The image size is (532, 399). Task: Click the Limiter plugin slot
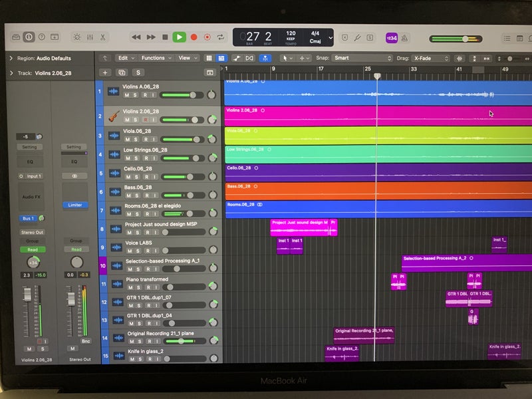click(x=74, y=205)
